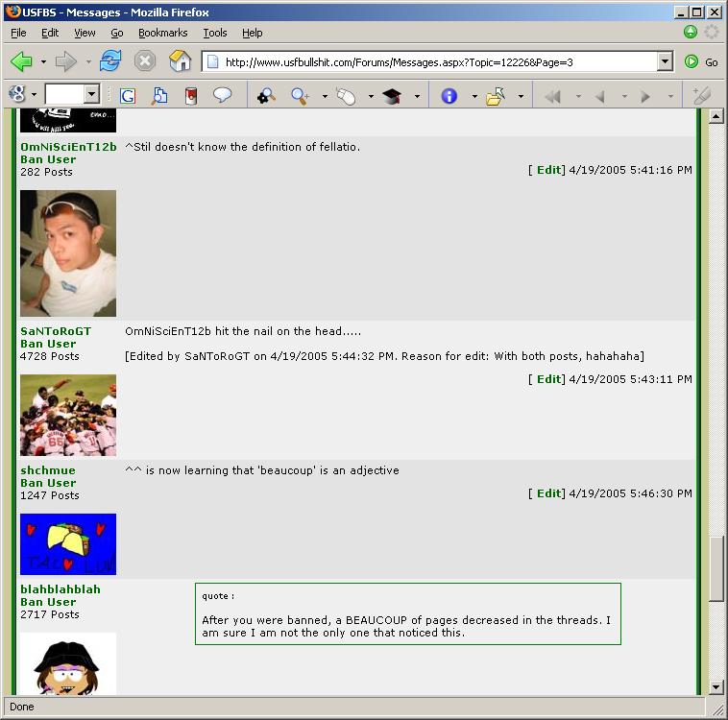728x720 pixels.
Task: Click Ban User under blahblahblah
Action: click(x=48, y=602)
